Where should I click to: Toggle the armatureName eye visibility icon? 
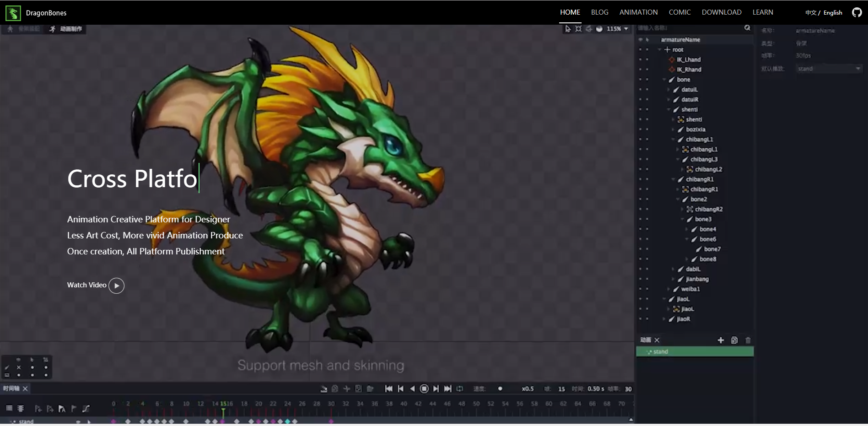click(x=641, y=40)
